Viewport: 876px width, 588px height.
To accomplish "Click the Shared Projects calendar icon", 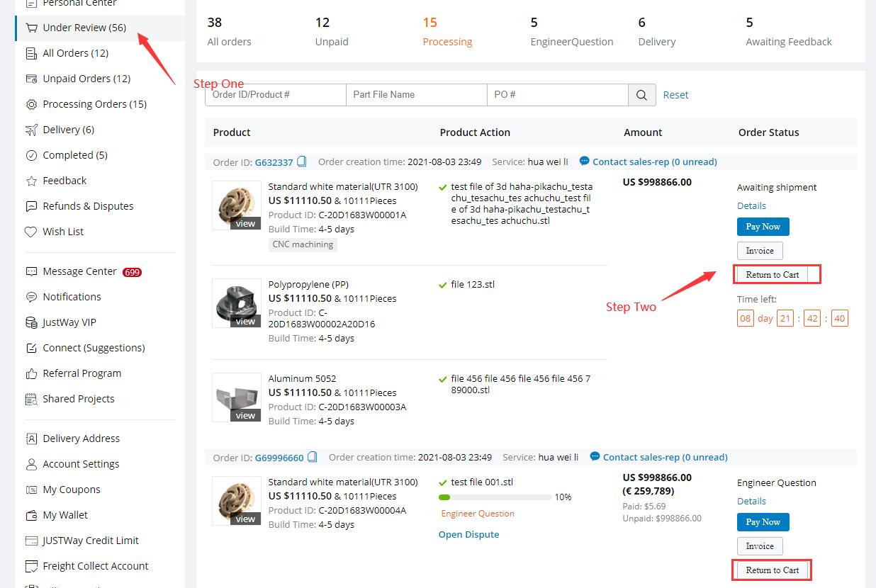I will [31, 399].
